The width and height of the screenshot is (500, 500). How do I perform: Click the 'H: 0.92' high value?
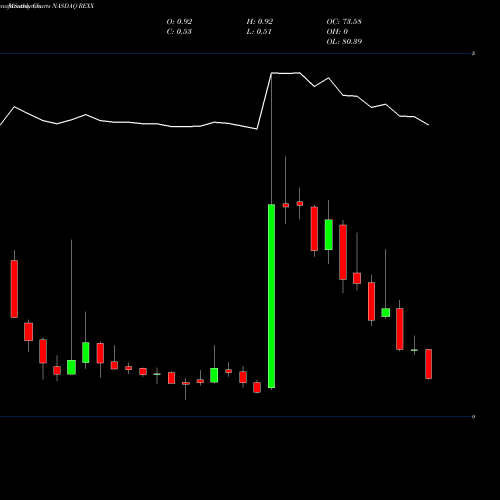(260, 22)
